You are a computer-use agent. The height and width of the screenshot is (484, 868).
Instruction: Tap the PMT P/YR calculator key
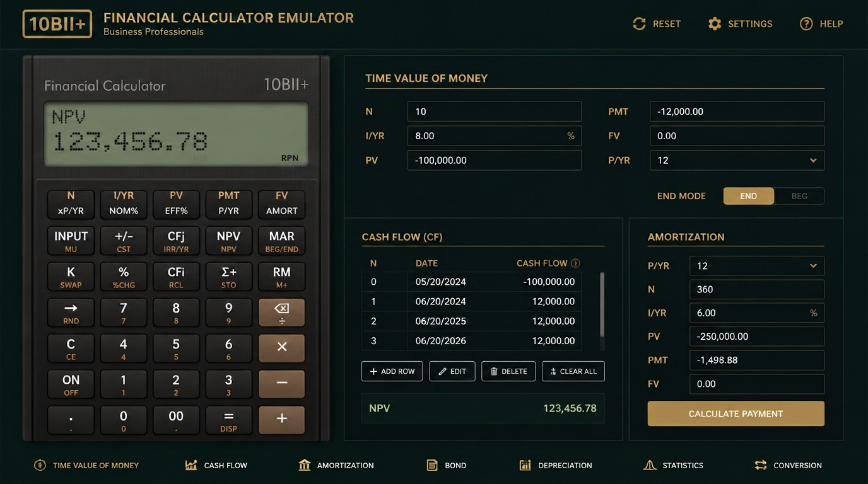coord(228,204)
